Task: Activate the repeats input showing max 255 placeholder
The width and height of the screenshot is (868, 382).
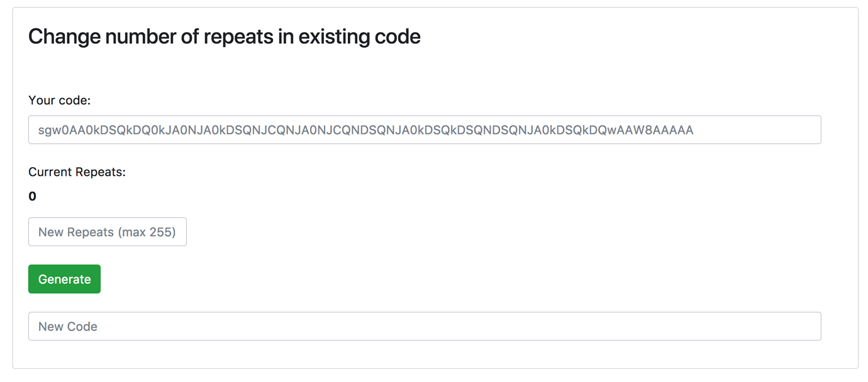Action: click(107, 231)
